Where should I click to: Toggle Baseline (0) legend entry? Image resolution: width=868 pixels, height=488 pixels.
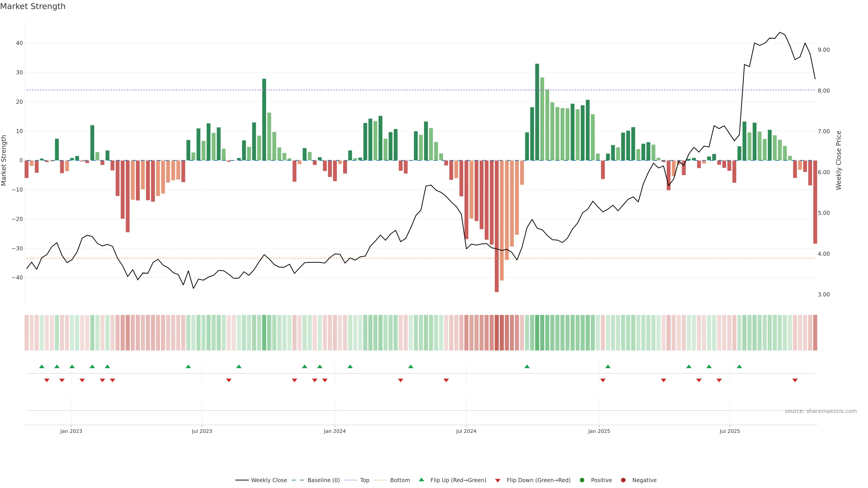(x=323, y=480)
